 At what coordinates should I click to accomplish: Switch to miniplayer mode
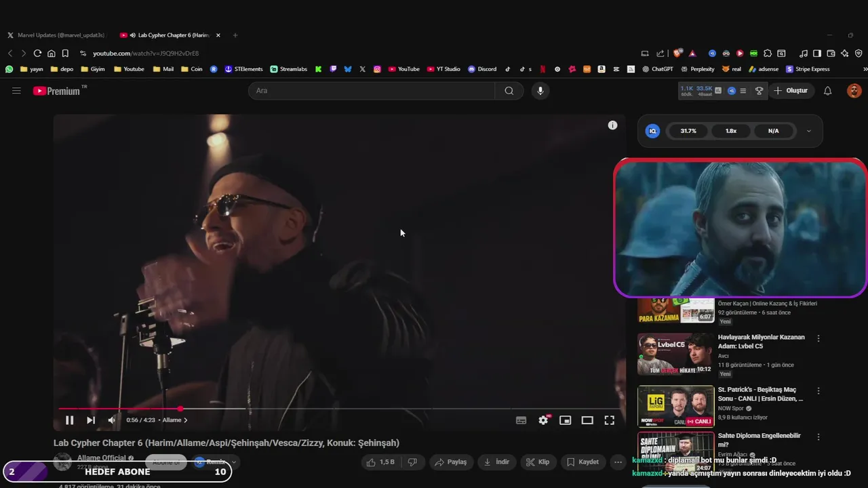(565, 420)
